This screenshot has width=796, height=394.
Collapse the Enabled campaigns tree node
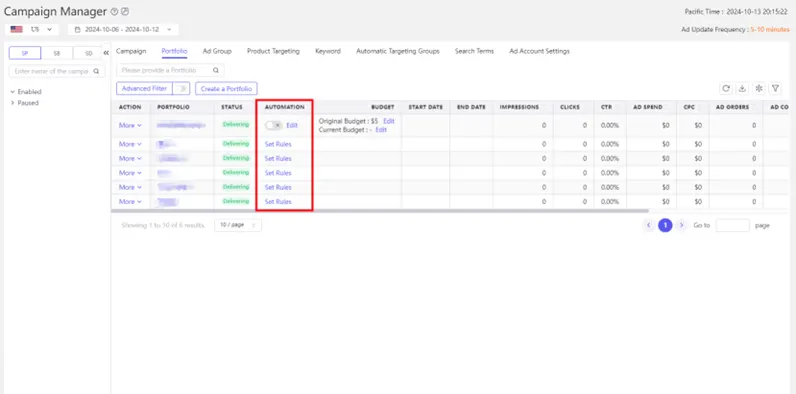click(x=13, y=92)
